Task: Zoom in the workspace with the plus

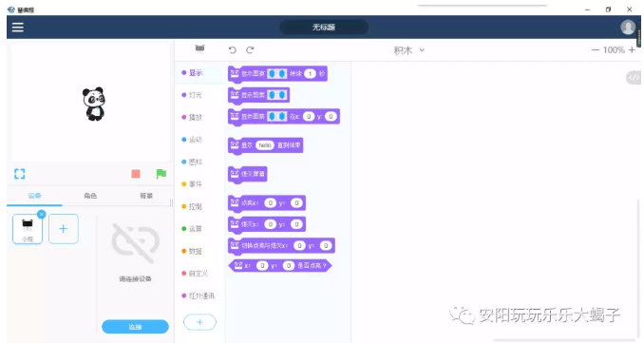Action: pyautogui.click(x=632, y=50)
